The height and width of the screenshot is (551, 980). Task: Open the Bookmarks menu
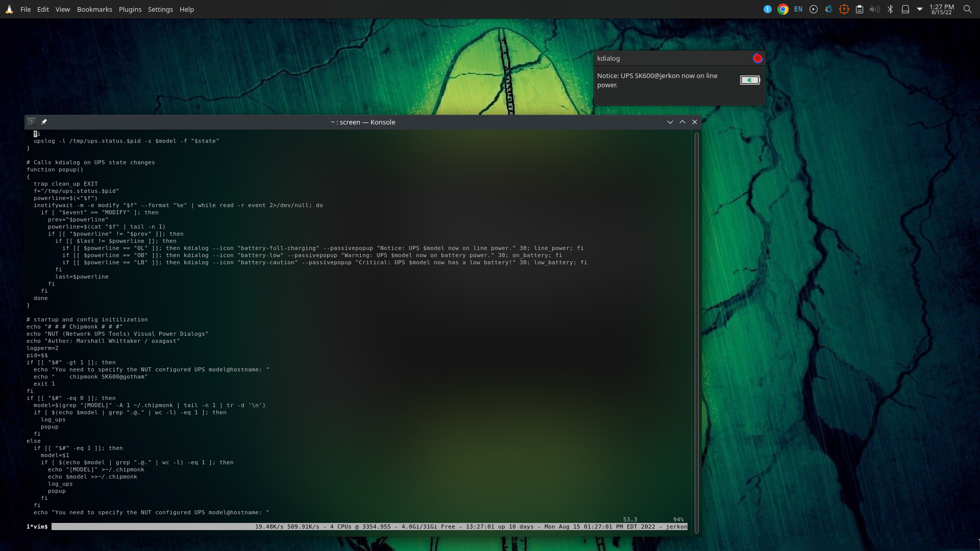point(94,9)
